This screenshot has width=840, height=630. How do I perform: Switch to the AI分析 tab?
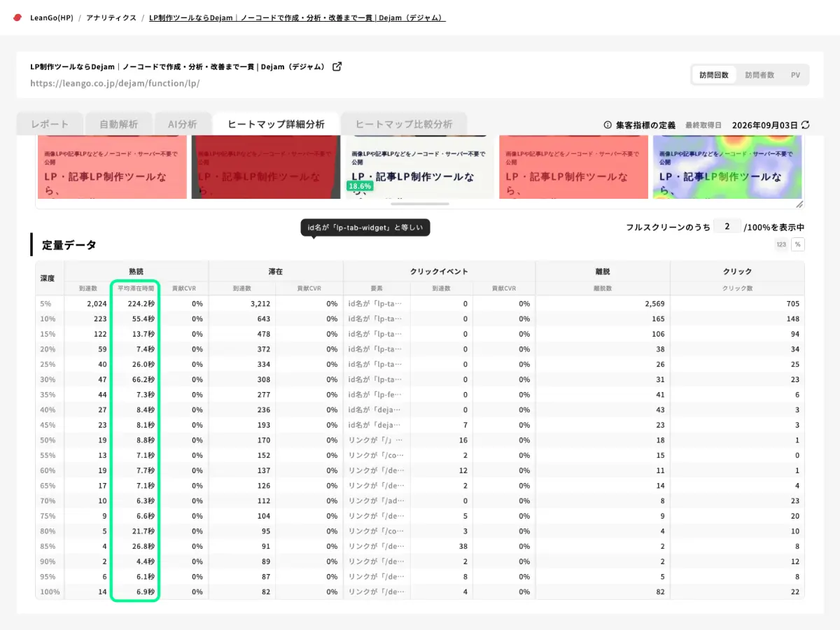(x=182, y=124)
